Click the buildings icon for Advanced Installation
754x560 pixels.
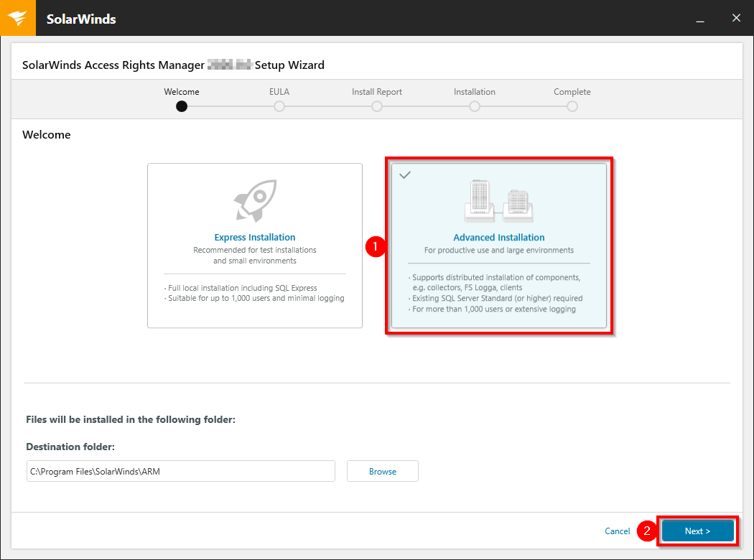(x=499, y=201)
